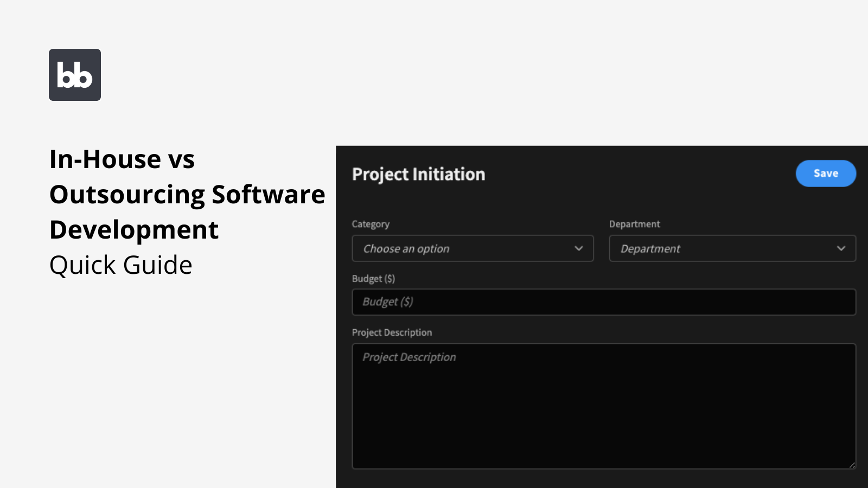
Task: Click the Project Description text area
Action: [604, 406]
